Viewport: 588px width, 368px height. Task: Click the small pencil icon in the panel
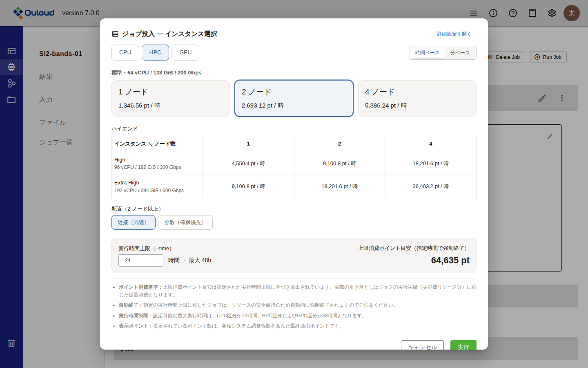point(550,137)
